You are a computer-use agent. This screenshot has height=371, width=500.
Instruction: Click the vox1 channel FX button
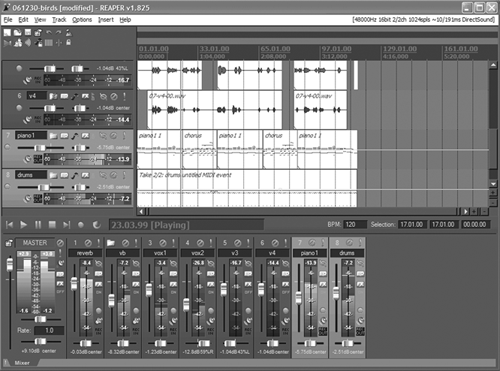pos(173,284)
